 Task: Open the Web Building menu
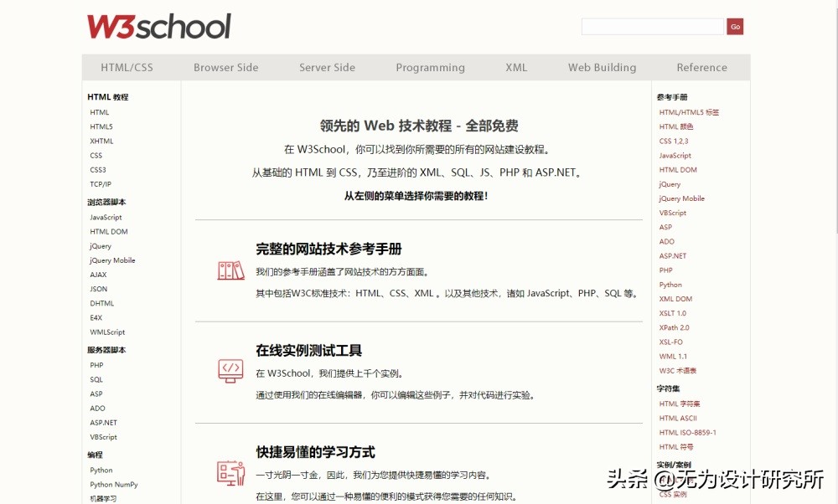point(602,67)
